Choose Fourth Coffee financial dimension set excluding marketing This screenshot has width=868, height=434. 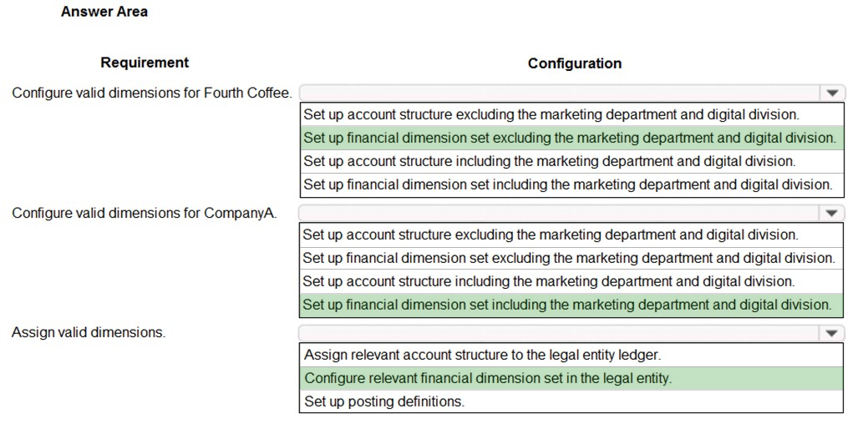571,138
